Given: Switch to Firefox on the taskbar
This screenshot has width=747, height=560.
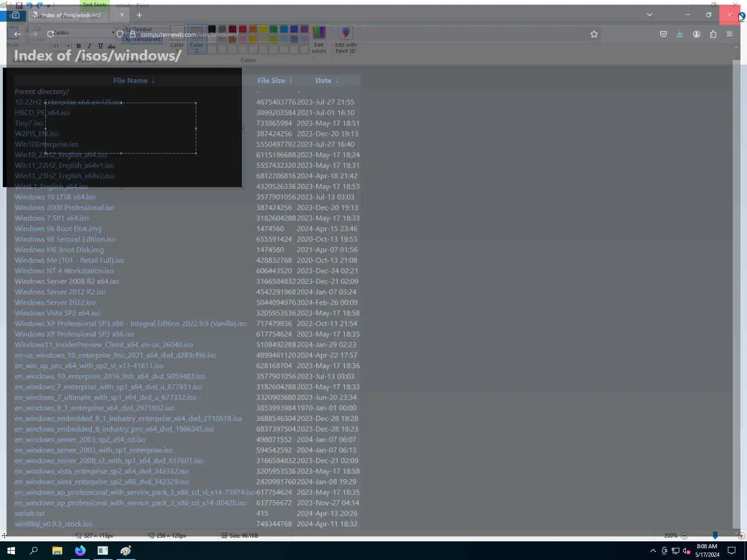Looking at the screenshot, I should tap(80, 551).
